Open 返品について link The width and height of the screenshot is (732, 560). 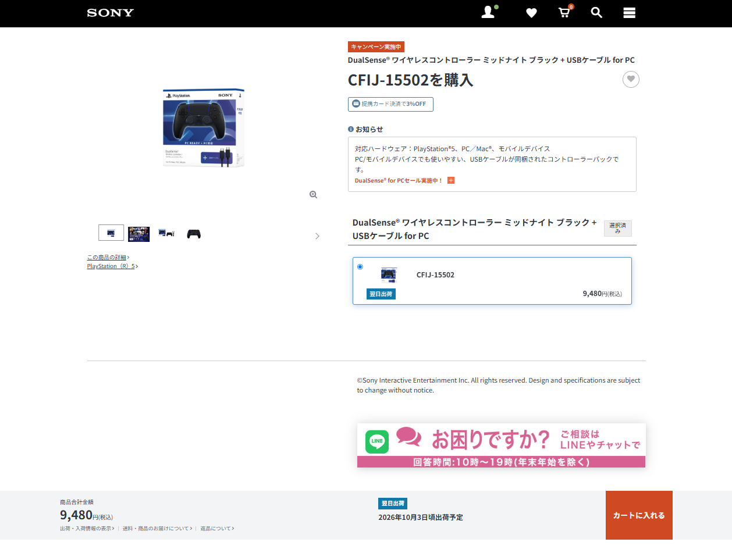click(x=217, y=529)
